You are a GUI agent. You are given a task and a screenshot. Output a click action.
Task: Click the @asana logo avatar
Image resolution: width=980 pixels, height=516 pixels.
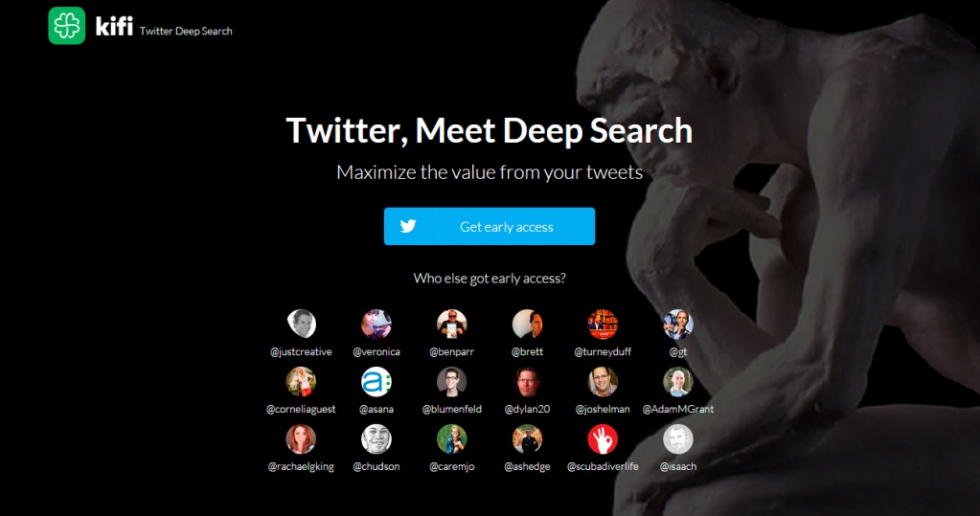[376, 381]
